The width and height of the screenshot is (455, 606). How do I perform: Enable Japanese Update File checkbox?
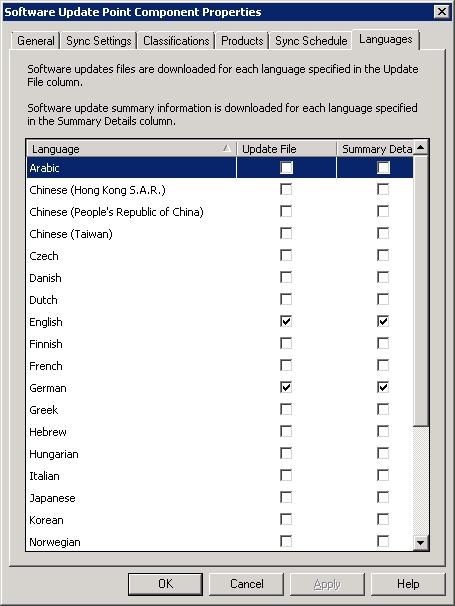[x=286, y=498]
